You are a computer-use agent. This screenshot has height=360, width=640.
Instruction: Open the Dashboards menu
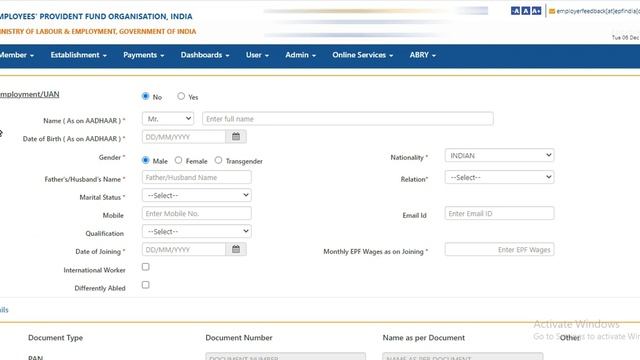tap(205, 55)
